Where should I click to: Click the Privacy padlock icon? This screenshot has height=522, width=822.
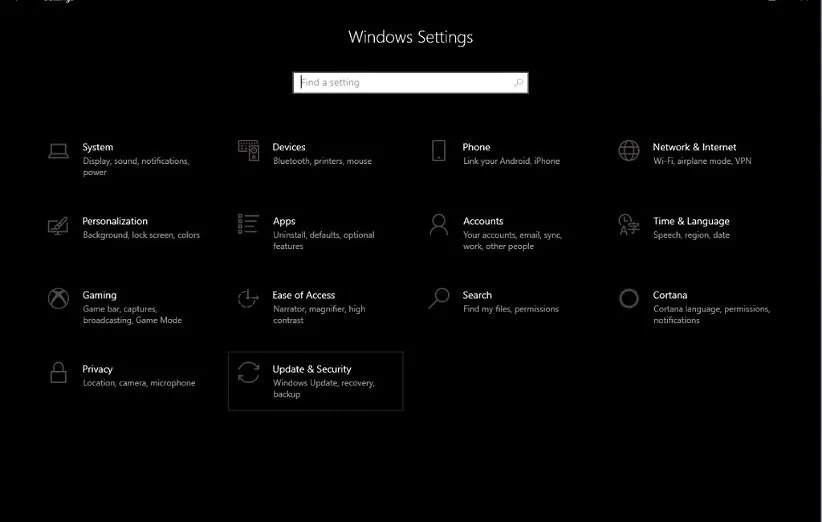58,373
